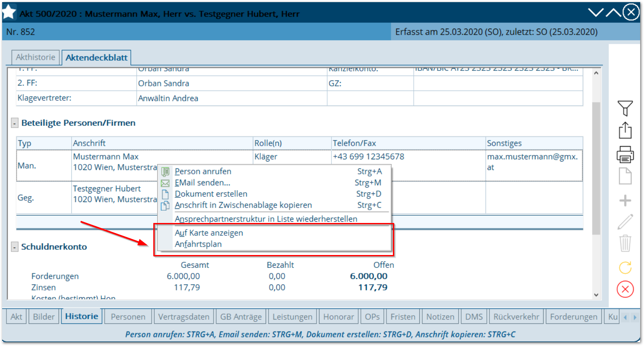Click phone number +43 699 12345678
644x346 pixels.
pyautogui.click(x=369, y=157)
